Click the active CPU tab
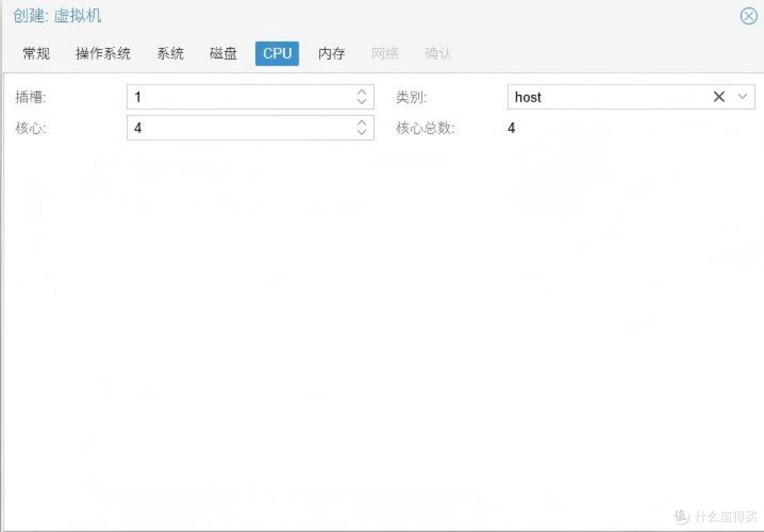The image size is (764, 532). pos(277,53)
